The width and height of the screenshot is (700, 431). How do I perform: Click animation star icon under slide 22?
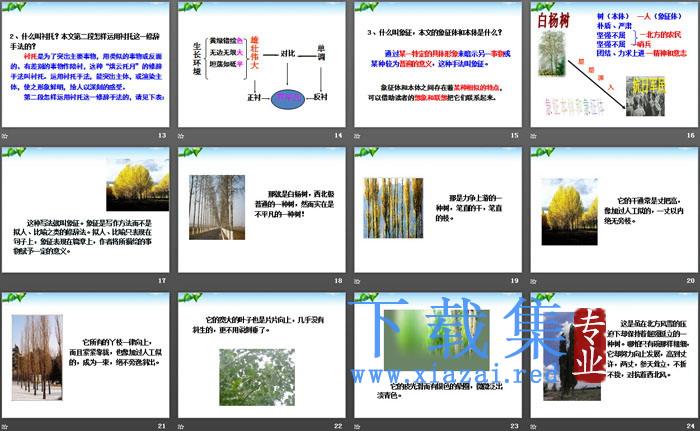tap(181, 427)
